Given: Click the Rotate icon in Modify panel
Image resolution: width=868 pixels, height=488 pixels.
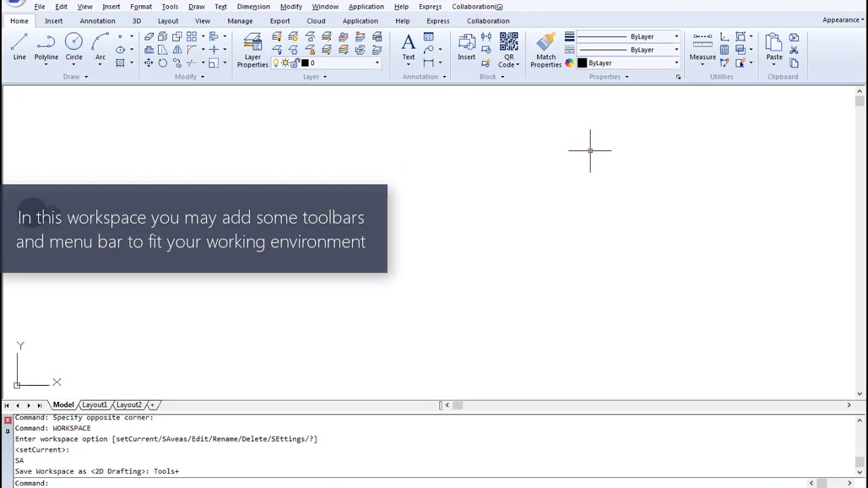Looking at the screenshot, I should tap(163, 63).
